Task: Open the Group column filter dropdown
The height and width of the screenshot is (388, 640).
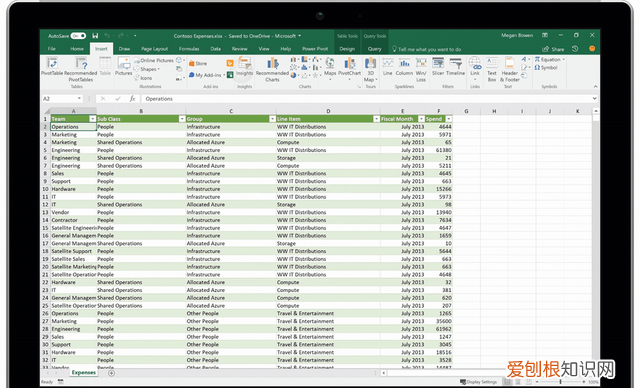Action: (272, 119)
